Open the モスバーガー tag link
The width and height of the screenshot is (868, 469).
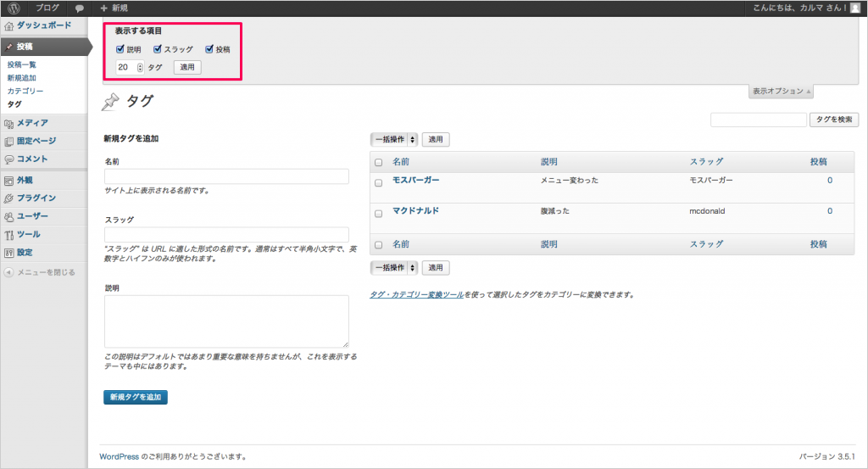click(x=415, y=180)
